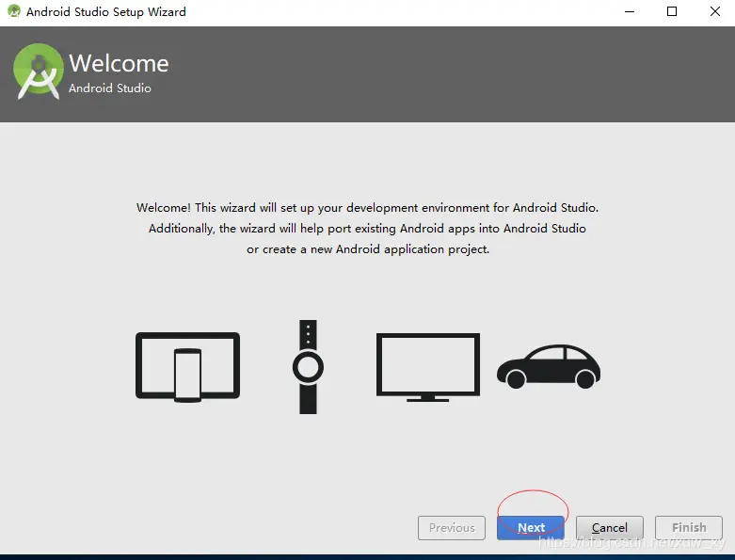Close the Setup Wizard window
Viewport: 735px width, 560px height.
click(715, 11)
